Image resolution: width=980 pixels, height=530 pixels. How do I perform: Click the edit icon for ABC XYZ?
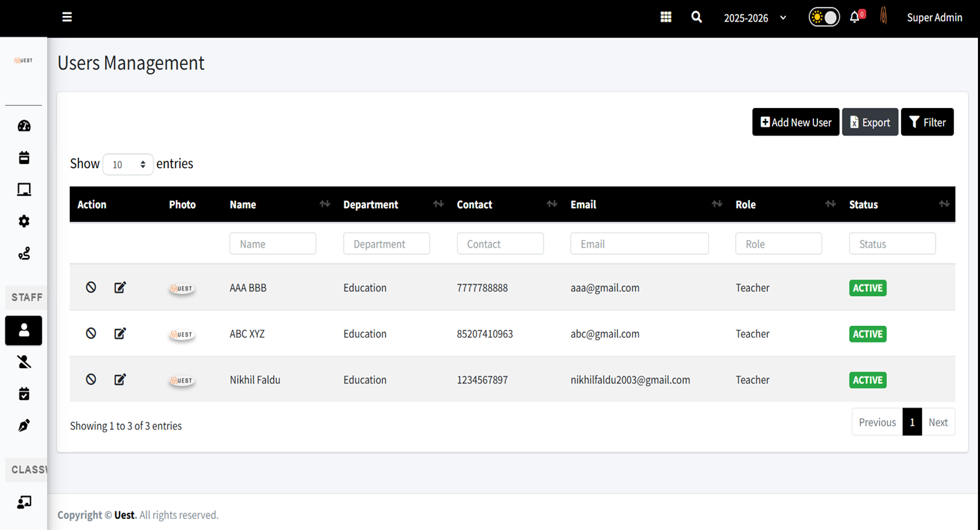[120, 333]
